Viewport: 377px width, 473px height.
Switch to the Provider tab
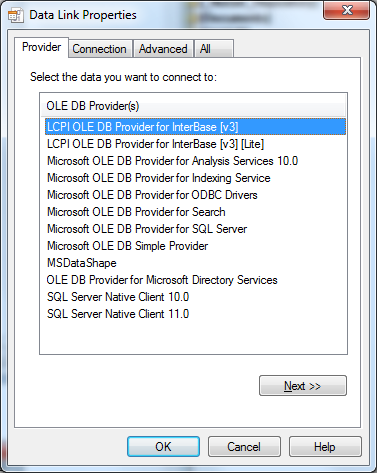click(x=42, y=47)
